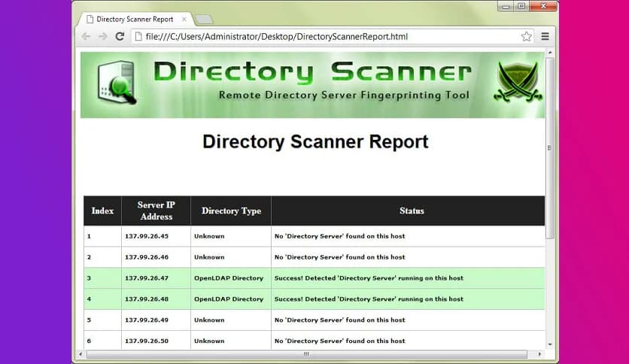The width and height of the screenshot is (629, 364).
Task: Click the vertical scrollbar up arrow
Action: [x=550, y=53]
